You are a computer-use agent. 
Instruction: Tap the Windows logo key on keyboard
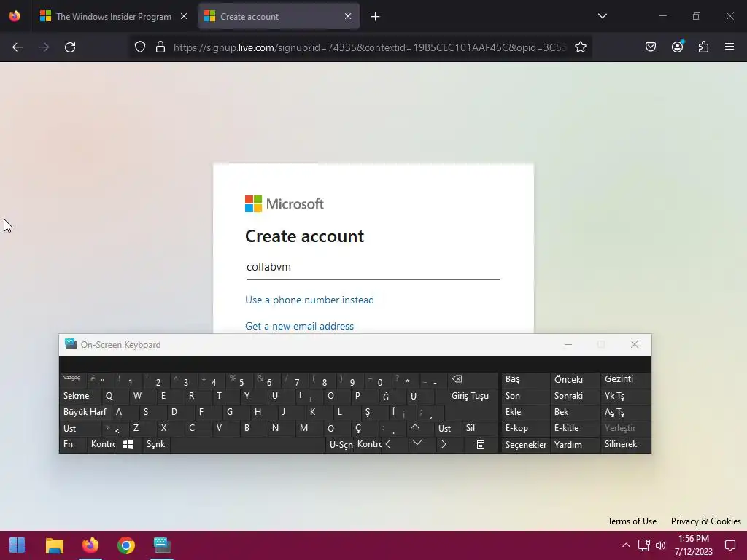tap(128, 444)
